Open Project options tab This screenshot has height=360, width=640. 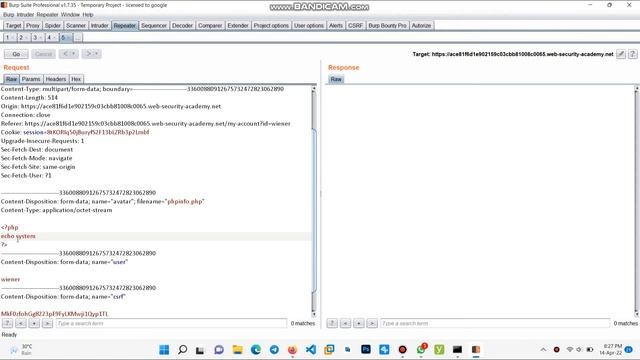[271, 25]
